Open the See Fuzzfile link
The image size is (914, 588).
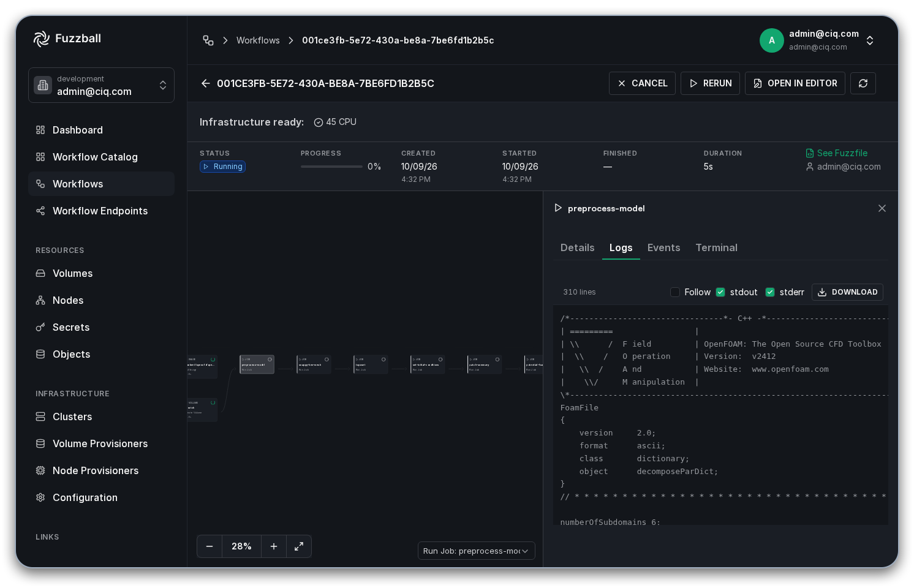point(837,153)
